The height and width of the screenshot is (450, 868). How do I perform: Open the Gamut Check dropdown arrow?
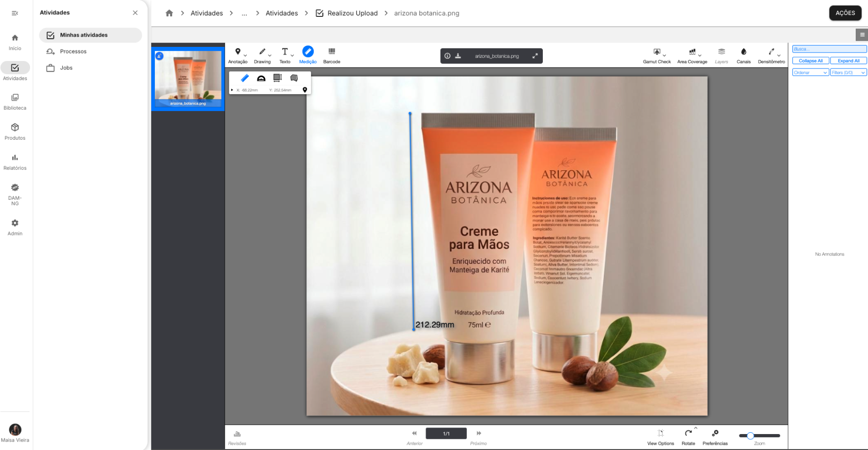coord(664,56)
